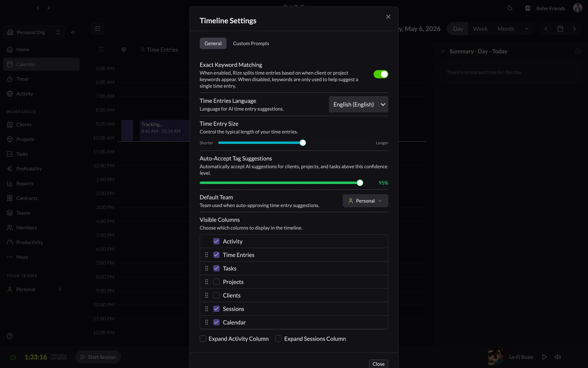Image resolution: width=588 pixels, height=368 pixels.
Task: Go to next day arrow
Action: (574, 29)
